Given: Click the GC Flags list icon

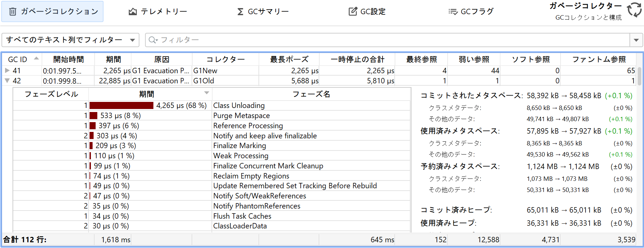Looking at the screenshot, I should [x=453, y=12].
